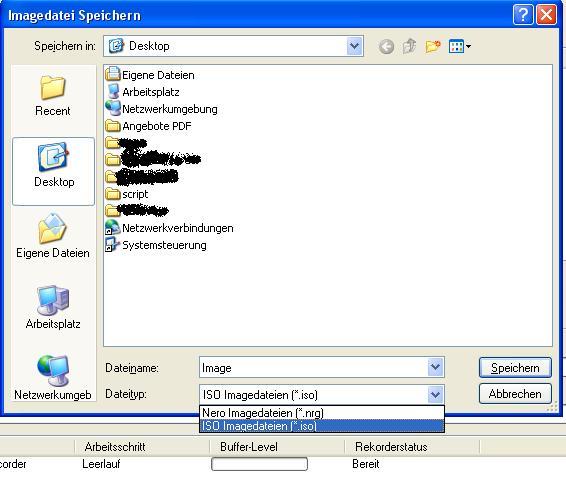Click the Buffer-Level column header
This screenshot has width=566, height=486.
(277, 447)
